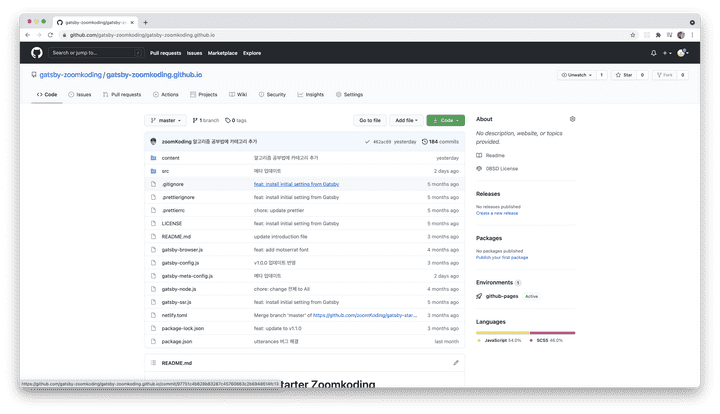Open Explore in top navigation
Image resolution: width=720 pixels, height=414 pixels.
click(x=252, y=53)
